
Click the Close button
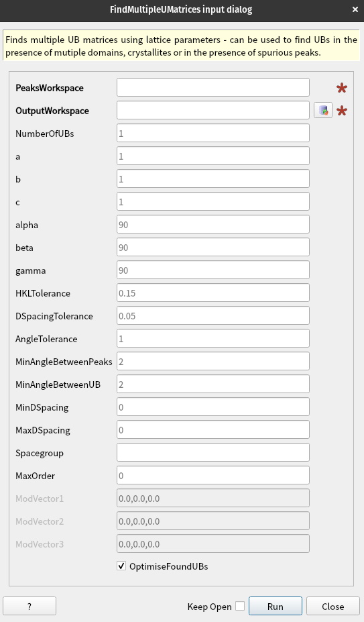[x=332, y=606]
